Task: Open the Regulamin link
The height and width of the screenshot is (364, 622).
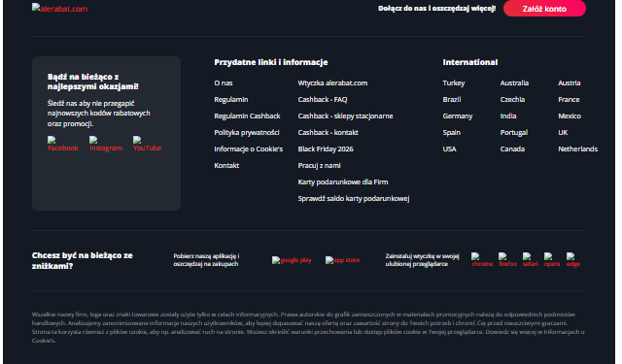Action: (231, 100)
